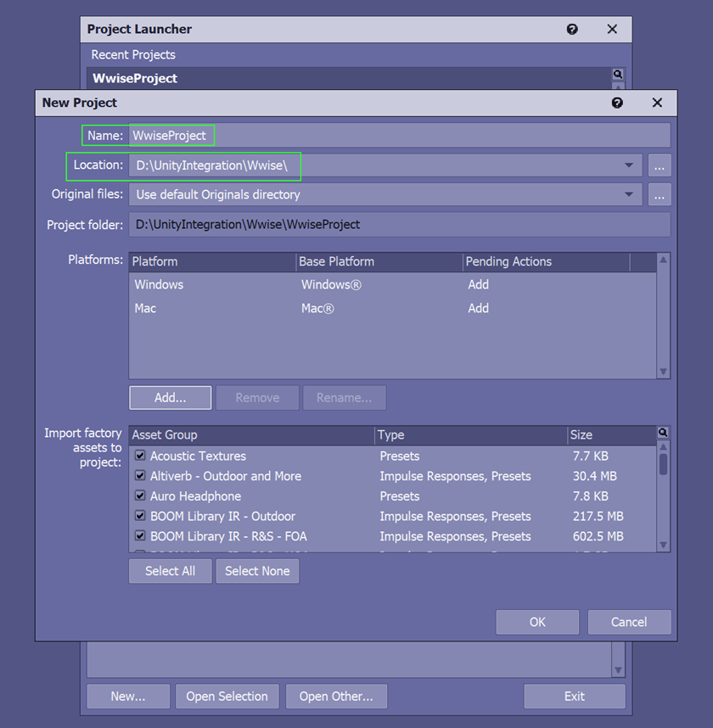Open help for New Project dialog
Viewport: 713px width, 728px height.
tap(617, 103)
